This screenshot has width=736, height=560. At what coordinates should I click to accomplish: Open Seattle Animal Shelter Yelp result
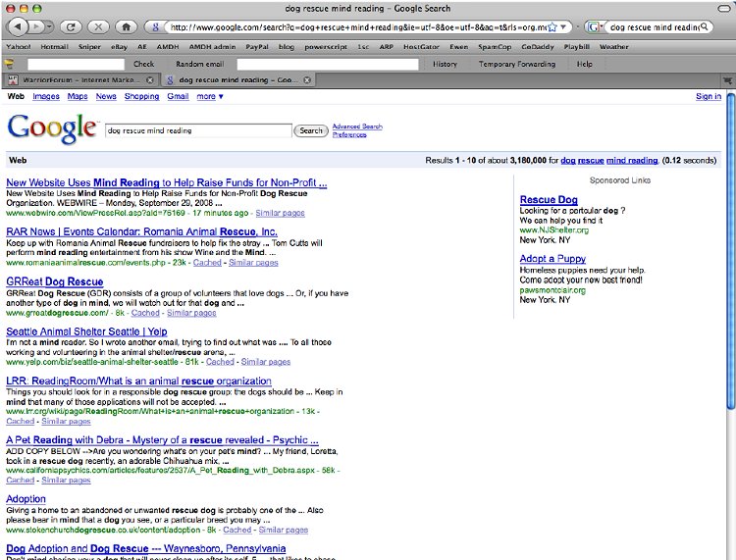86,331
